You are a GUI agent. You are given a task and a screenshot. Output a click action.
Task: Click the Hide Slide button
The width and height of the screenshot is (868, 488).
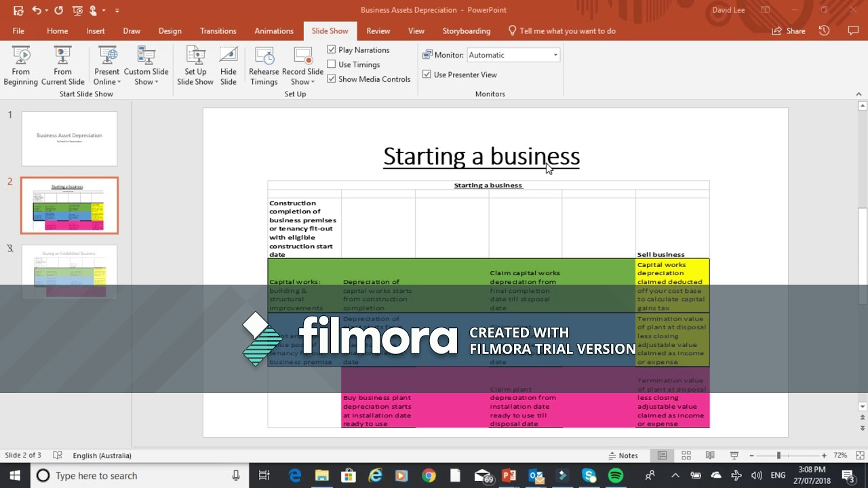229,66
